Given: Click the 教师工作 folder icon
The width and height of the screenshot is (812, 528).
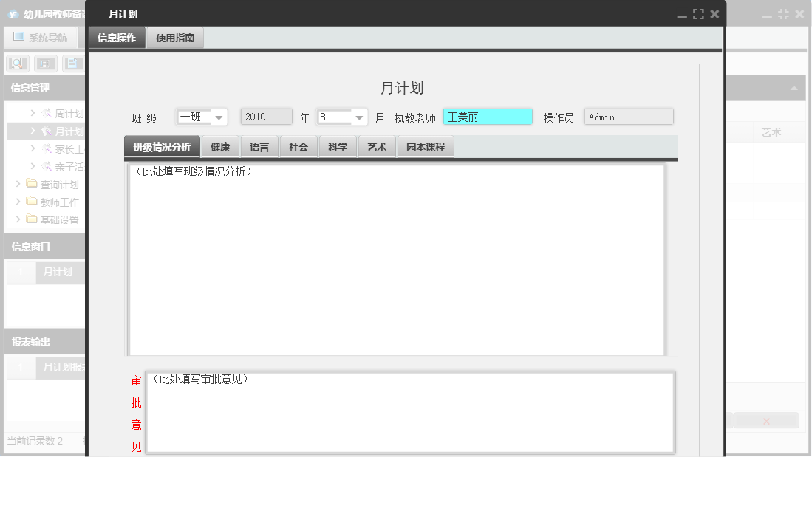Looking at the screenshot, I should pos(32,201).
